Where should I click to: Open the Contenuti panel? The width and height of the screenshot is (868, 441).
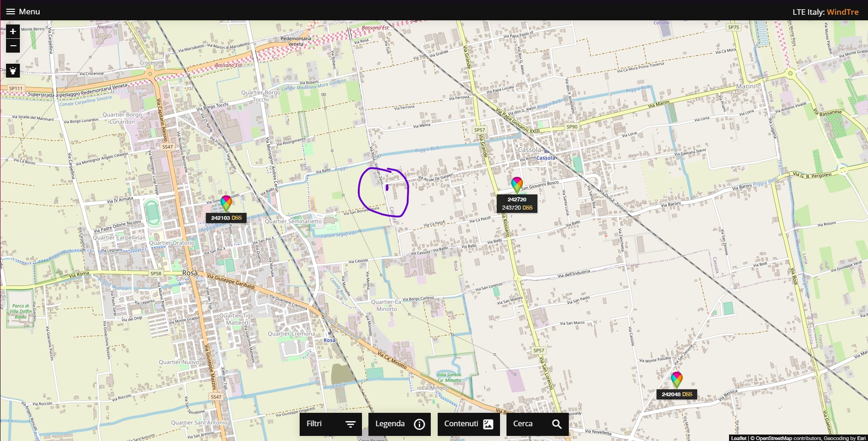468,424
